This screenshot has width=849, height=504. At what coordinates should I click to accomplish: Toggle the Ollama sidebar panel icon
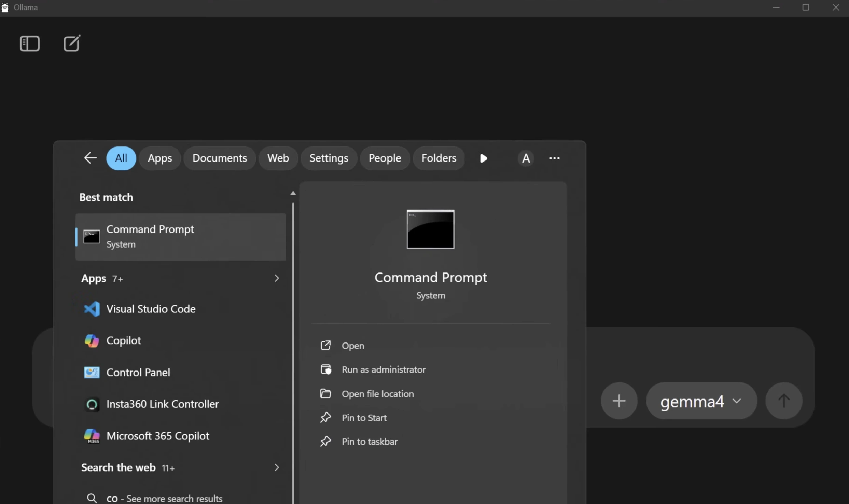pyautogui.click(x=30, y=43)
